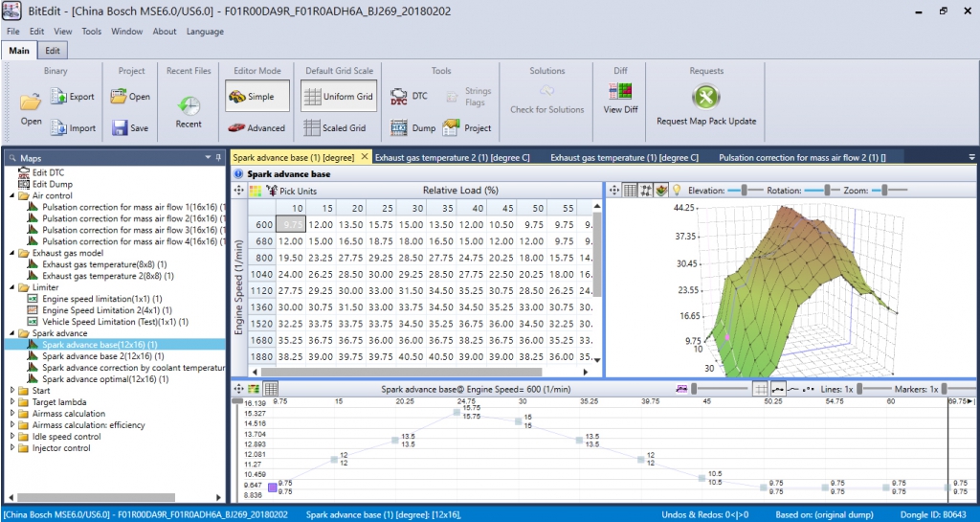The image size is (980, 522).
Task: Click the table cell 9.75 at 600 rpm, load 10
Action: [x=291, y=224]
